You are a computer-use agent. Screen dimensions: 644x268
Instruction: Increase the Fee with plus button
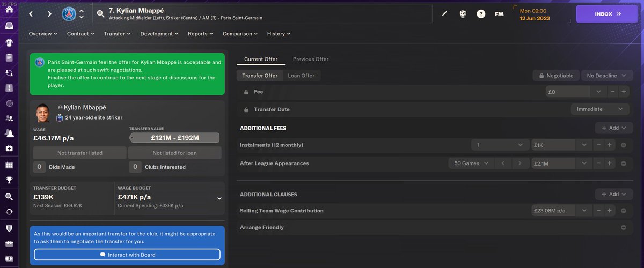click(x=624, y=92)
